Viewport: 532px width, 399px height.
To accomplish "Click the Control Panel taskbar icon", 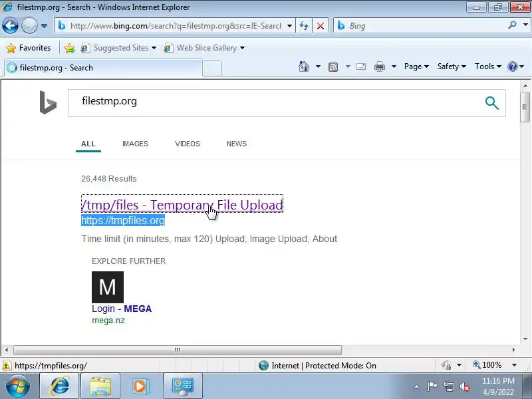I will pyautogui.click(x=182, y=386).
